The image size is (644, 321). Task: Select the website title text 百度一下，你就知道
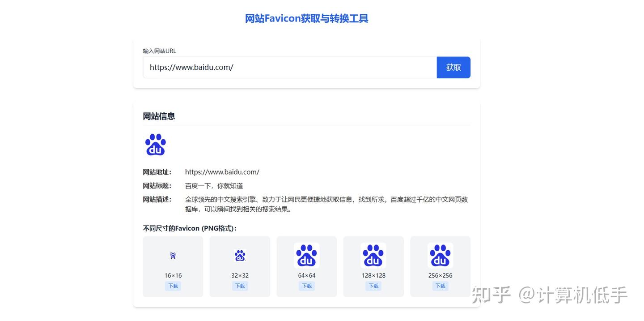coord(214,185)
